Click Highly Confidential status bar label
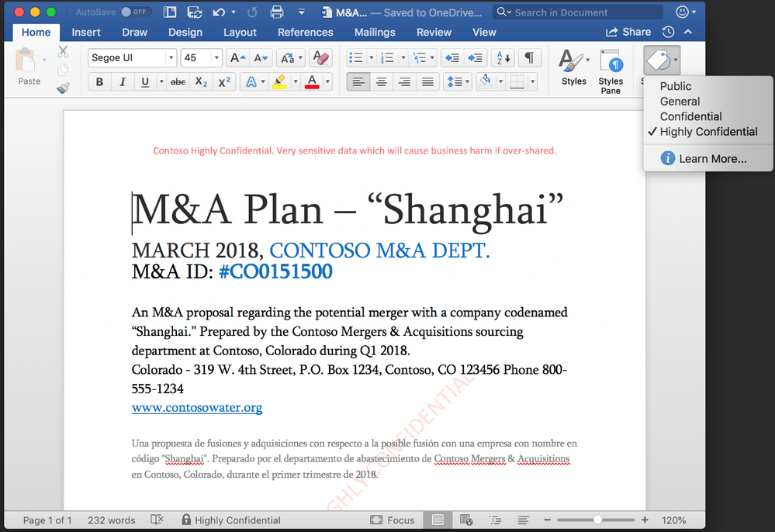The image size is (775, 532). coord(231,520)
